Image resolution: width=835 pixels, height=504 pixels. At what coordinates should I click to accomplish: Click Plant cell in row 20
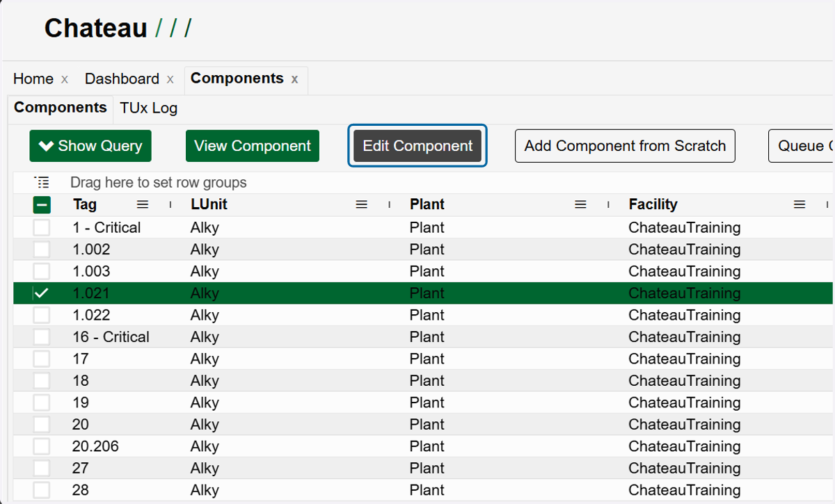427,425
